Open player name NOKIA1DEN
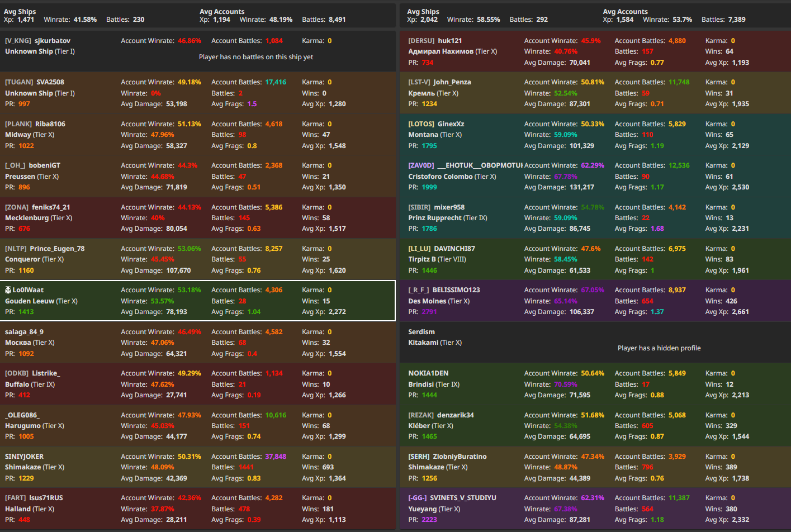The width and height of the screenshot is (791, 532). (428, 373)
